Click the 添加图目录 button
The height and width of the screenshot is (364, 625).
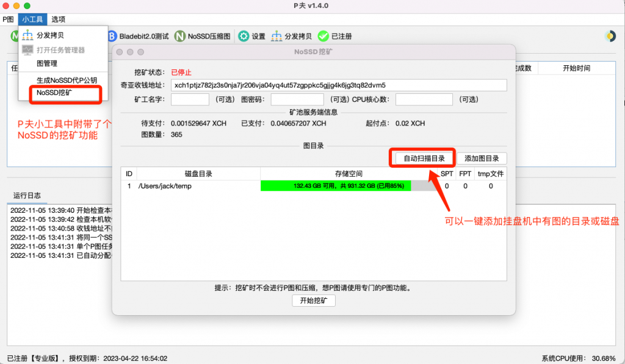pos(482,159)
